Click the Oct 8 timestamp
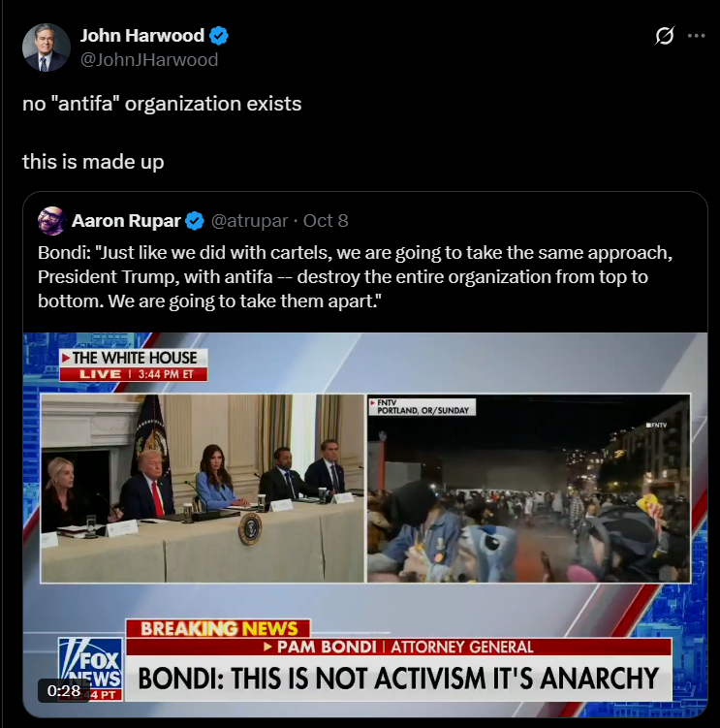This screenshot has height=728, width=720. click(326, 221)
